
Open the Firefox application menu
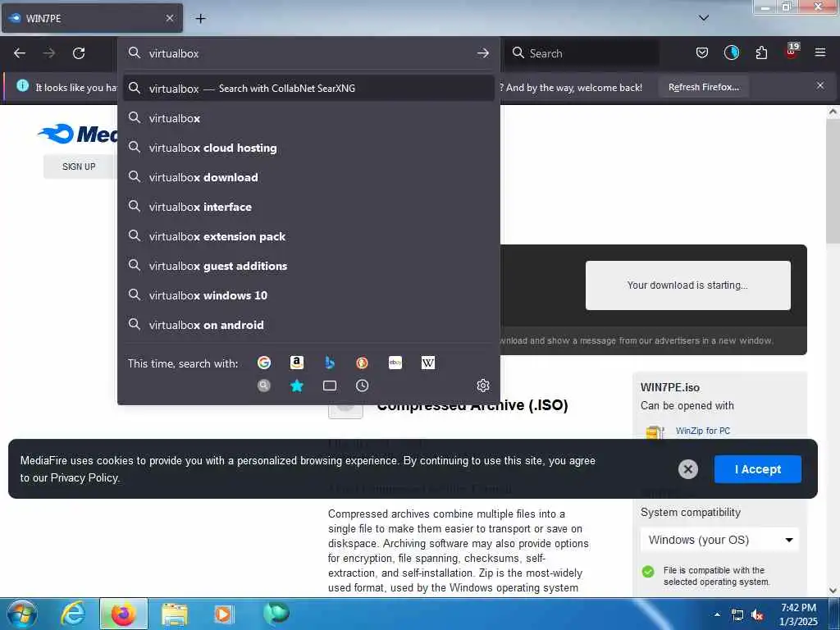tap(820, 52)
